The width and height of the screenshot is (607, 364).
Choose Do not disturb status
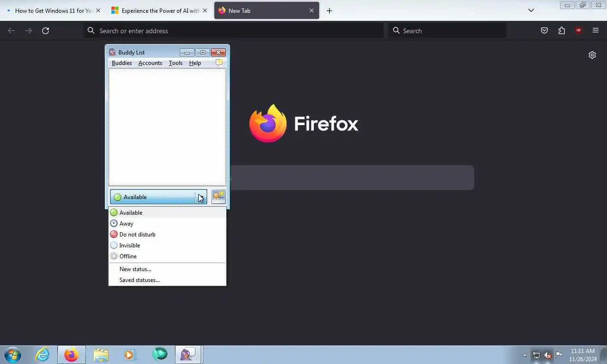click(167, 235)
